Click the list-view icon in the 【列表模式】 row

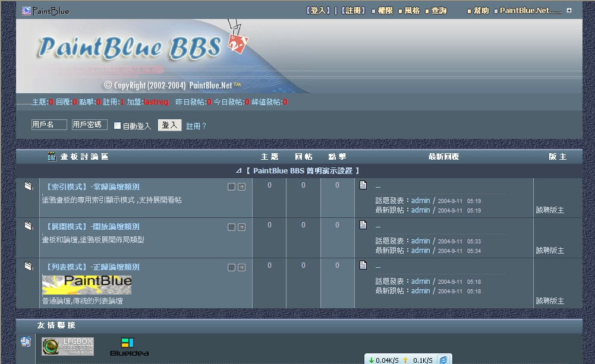(231, 268)
